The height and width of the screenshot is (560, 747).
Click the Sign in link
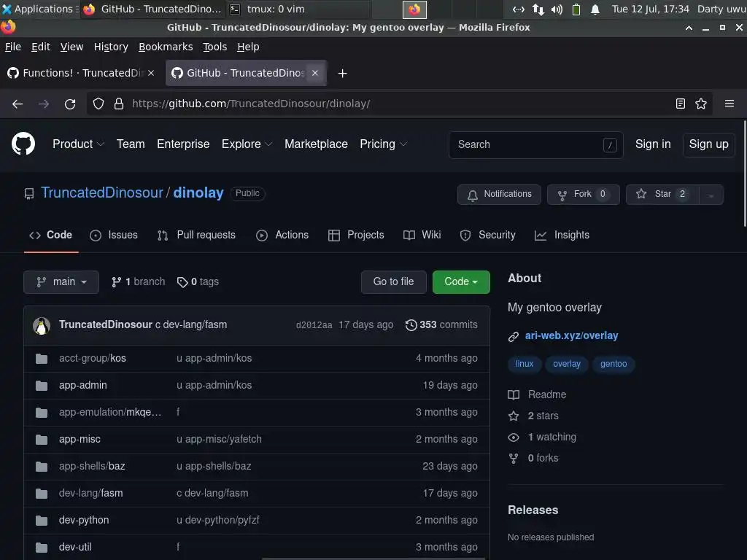(x=653, y=144)
